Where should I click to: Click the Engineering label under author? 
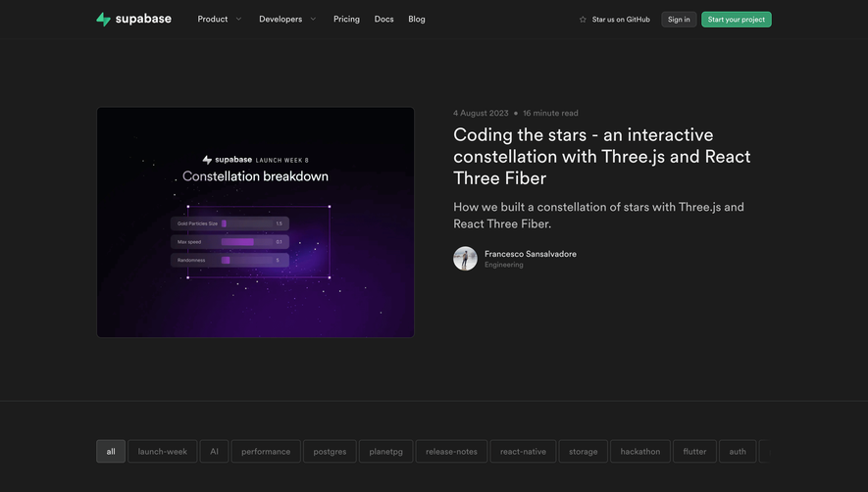tap(504, 265)
